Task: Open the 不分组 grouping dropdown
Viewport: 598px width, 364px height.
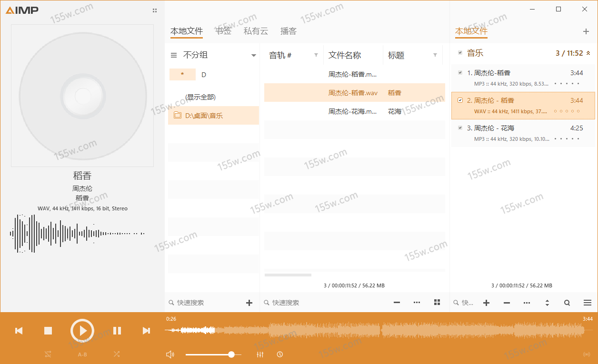Action: coord(254,55)
